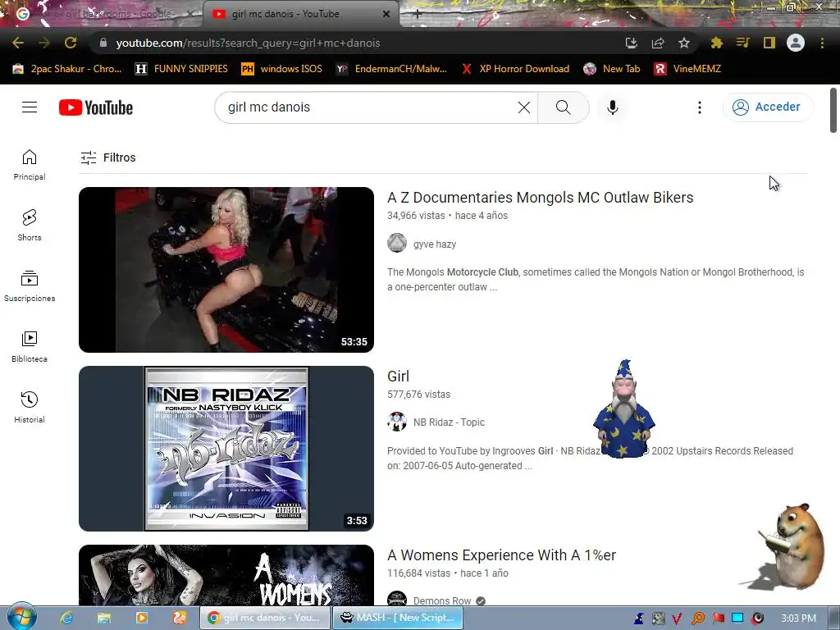Open title A Womens Experience With A 1%er

(501, 555)
